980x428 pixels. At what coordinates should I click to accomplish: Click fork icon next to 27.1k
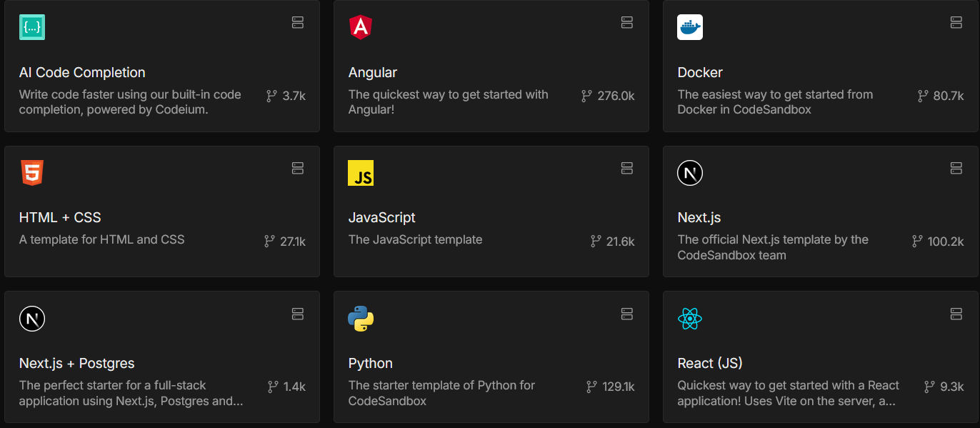point(269,242)
